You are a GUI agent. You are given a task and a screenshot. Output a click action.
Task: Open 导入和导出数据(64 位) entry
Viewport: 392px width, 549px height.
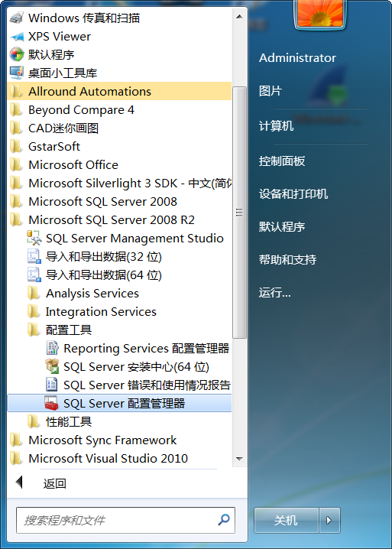click(119, 274)
